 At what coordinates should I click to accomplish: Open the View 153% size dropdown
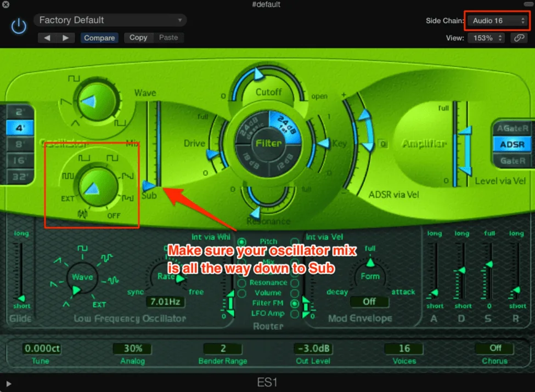(486, 38)
